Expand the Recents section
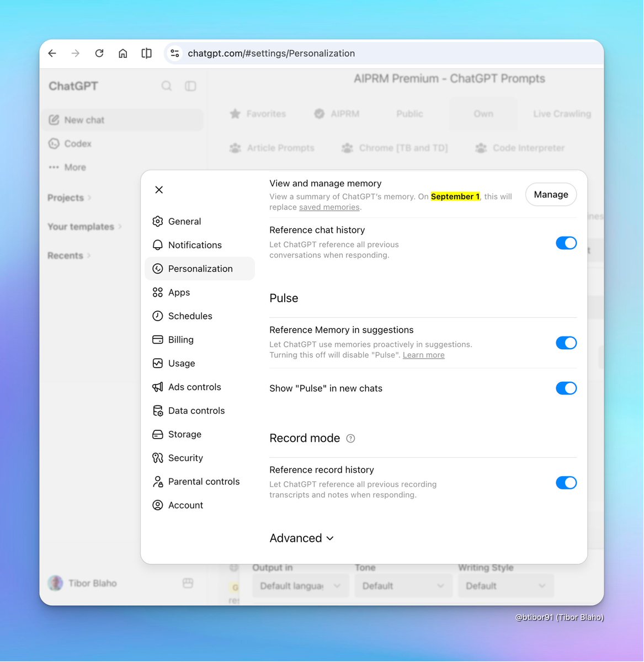This screenshot has width=644, height=662. 69,256
